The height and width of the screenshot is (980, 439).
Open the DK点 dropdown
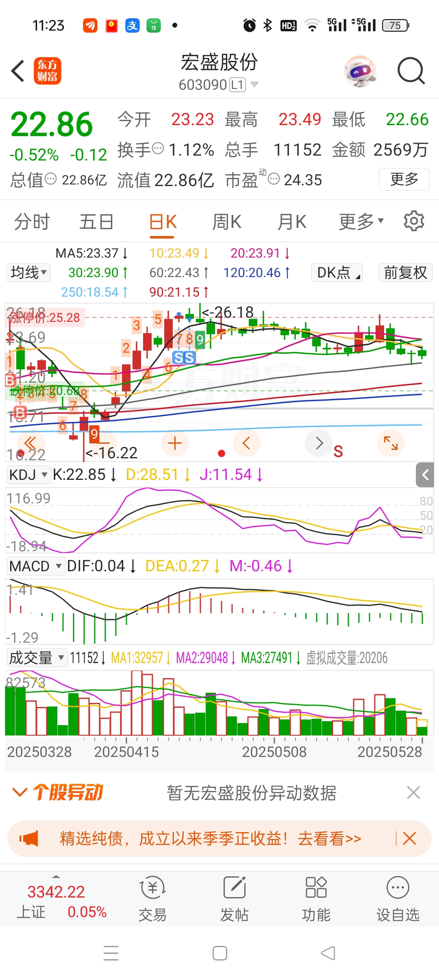pos(337,272)
